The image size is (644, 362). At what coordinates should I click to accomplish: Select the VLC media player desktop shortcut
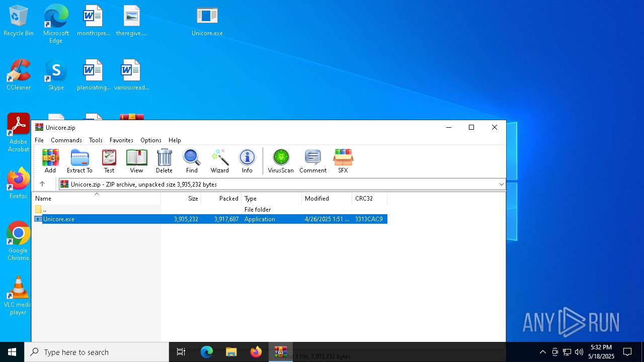coord(18,296)
